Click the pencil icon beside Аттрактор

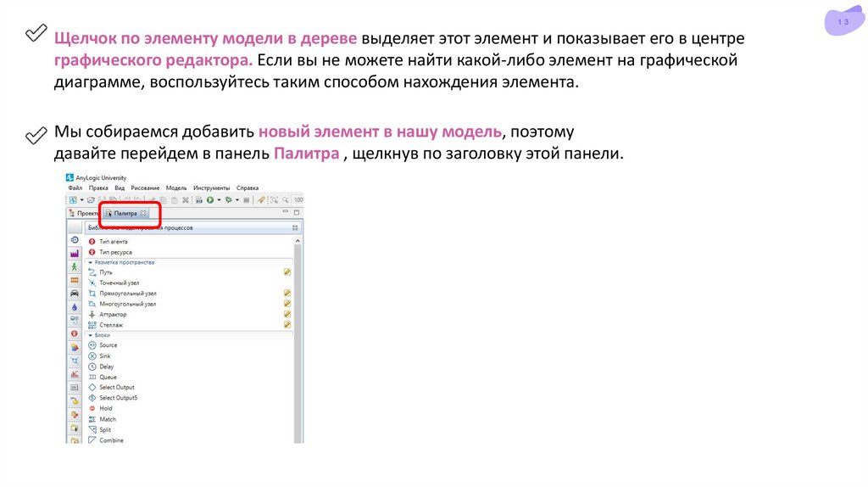(287, 314)
